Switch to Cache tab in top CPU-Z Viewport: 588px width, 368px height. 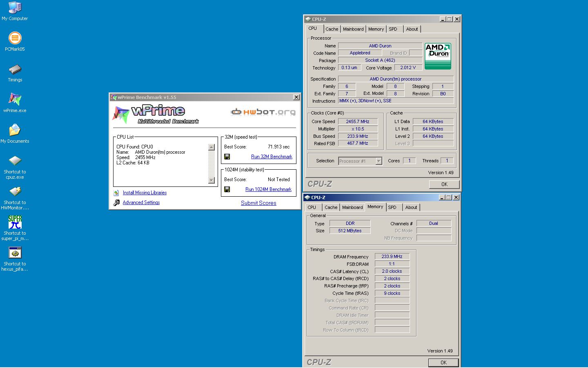332,29
